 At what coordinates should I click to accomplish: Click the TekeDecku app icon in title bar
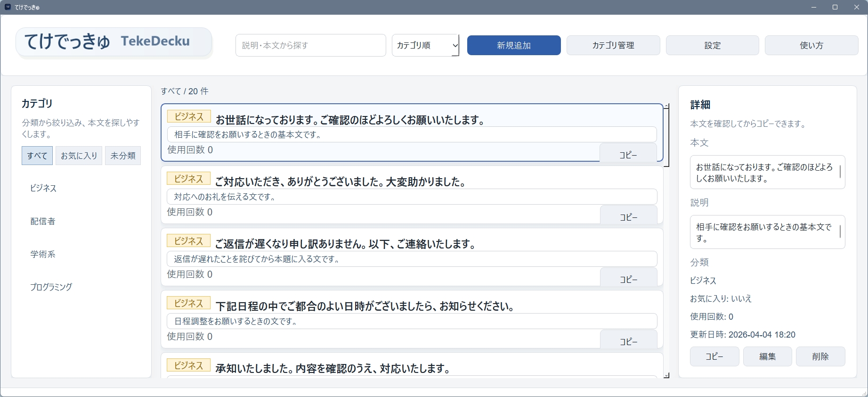[8, 7]
